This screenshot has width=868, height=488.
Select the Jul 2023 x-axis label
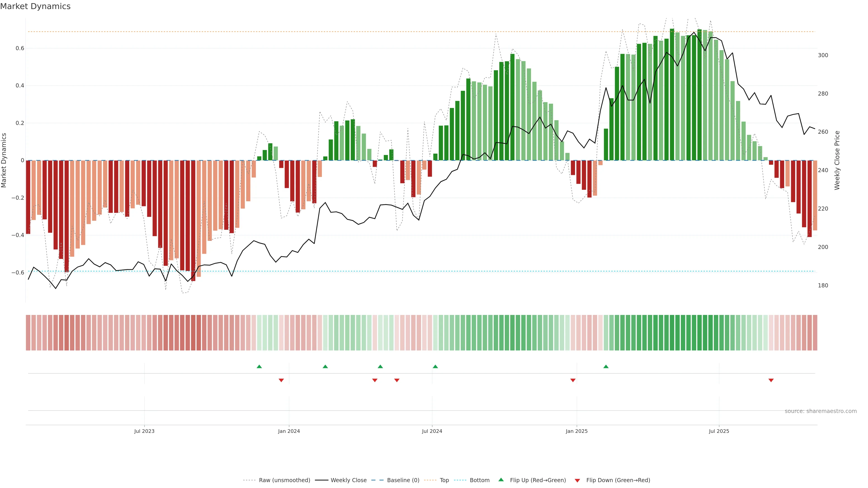click(x=144, y=431)
